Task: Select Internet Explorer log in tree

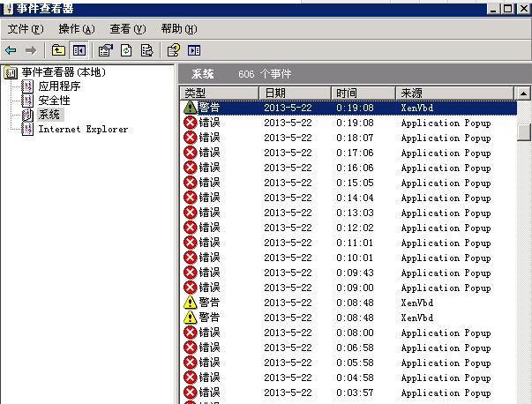Action: coord(82,129)
